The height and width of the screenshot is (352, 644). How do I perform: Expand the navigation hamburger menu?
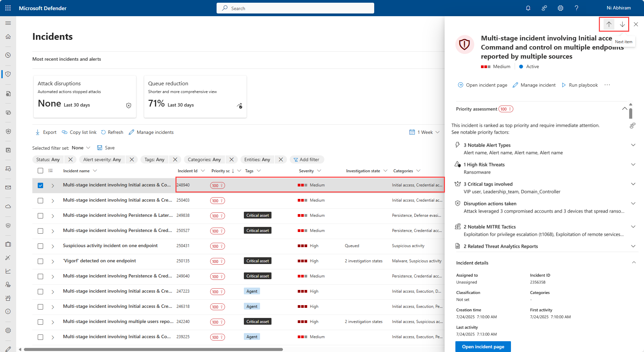[x=8, y=23]
